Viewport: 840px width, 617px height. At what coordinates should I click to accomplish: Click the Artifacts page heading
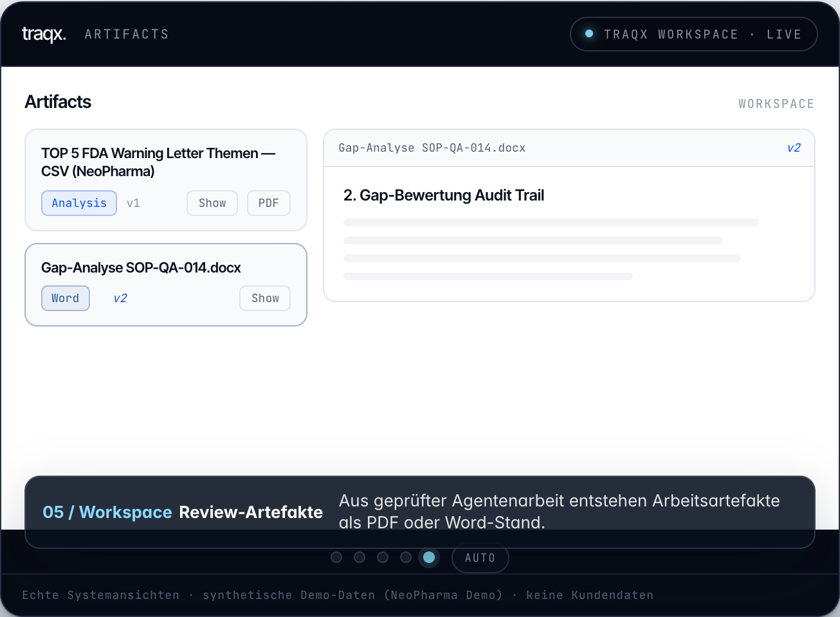(58, 102)
